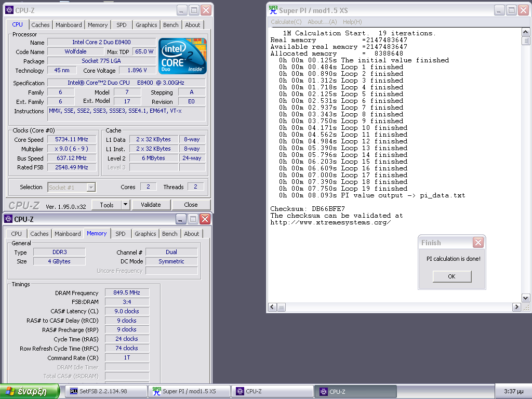Screen dimensions: 532x399
Task: Open the Caches tab in the lower CPU-Z window
Action: click(x=39, y=234)
